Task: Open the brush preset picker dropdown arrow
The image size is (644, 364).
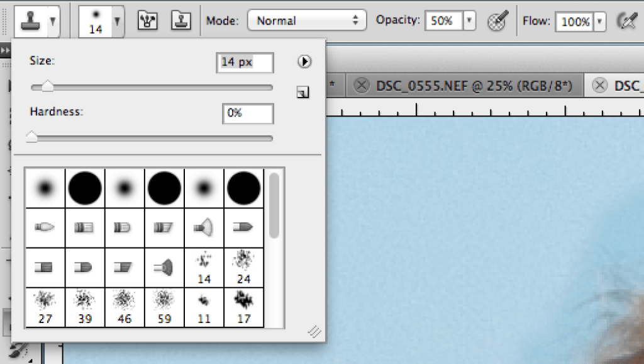Action: coord(117,21)
